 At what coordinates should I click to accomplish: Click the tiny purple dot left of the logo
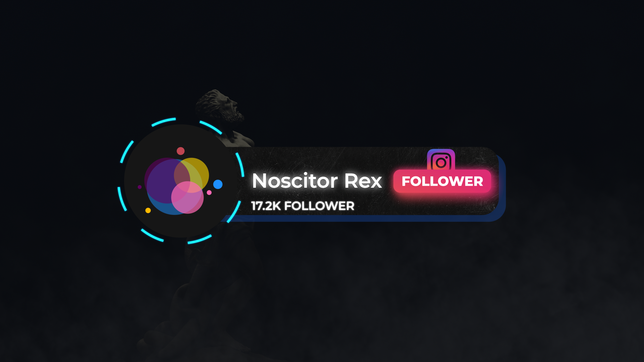tap(140, 187)
